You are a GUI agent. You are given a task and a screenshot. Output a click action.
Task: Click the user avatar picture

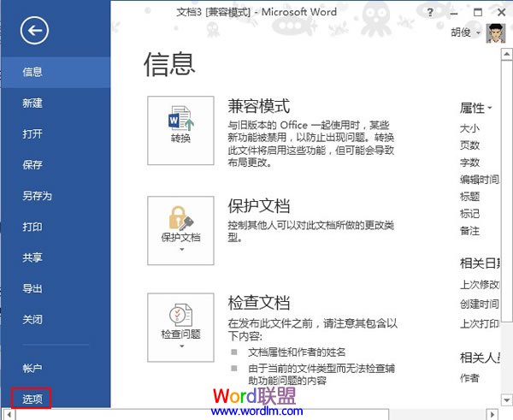tap(495, 33)
